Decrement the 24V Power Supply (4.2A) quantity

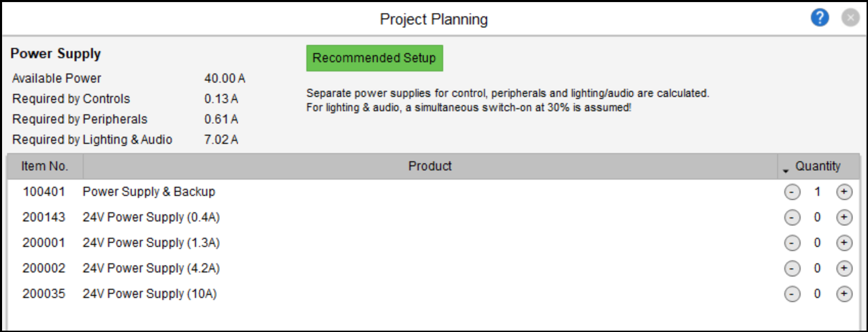point(792,269)
